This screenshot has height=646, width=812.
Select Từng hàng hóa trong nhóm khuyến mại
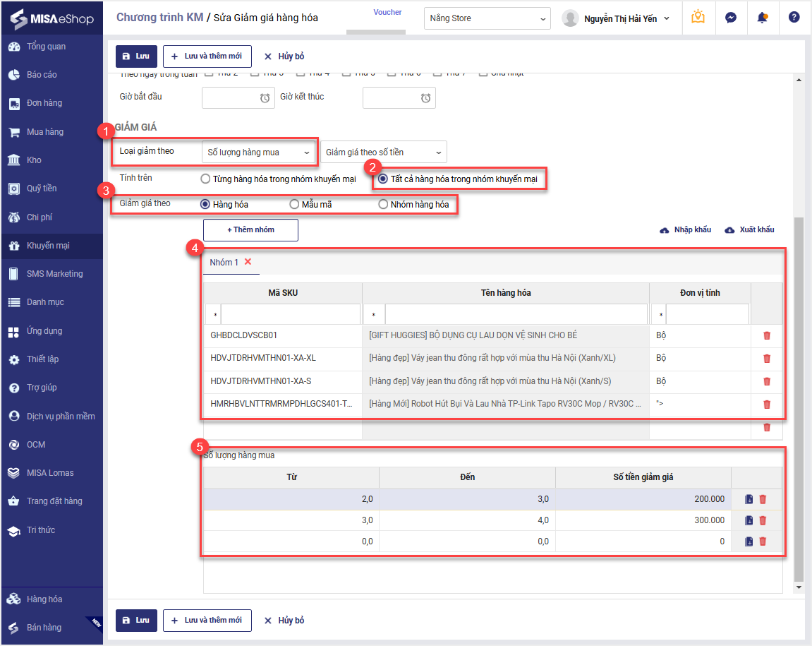pos(205,179)
